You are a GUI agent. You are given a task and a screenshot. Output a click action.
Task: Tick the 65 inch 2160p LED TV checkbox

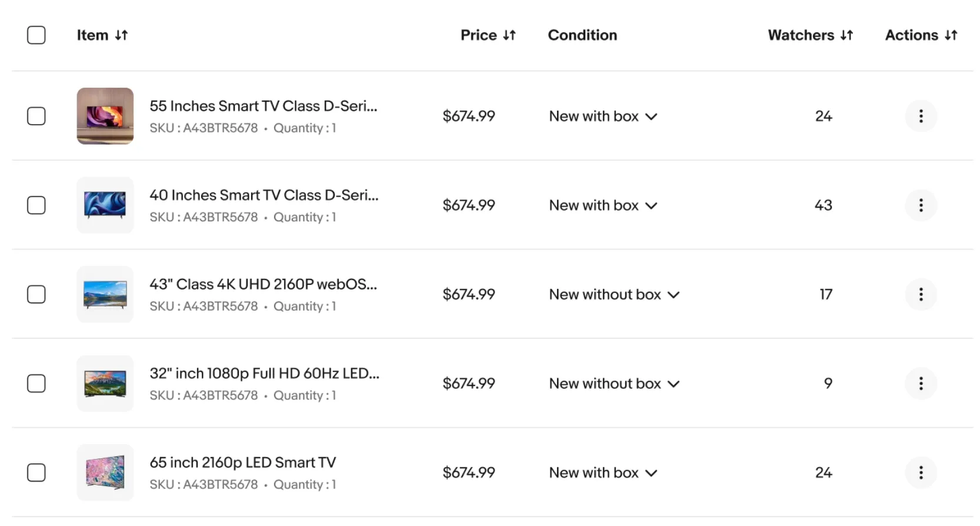point(36,472)
